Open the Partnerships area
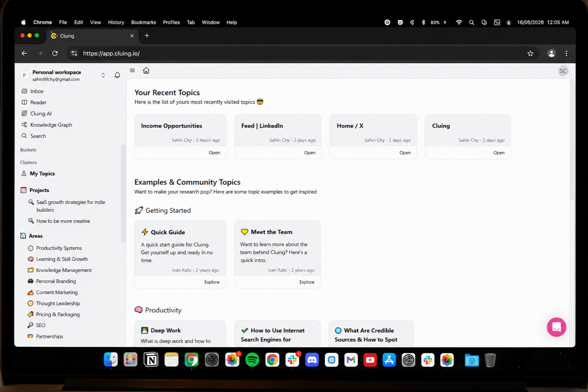The height and width of the screenshot is (392, 588). 45,336
